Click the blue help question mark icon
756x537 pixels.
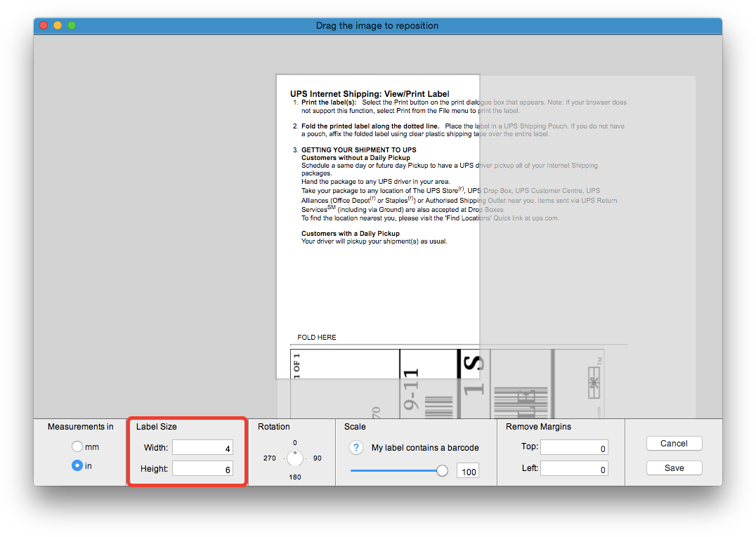[x=356, y=448]
